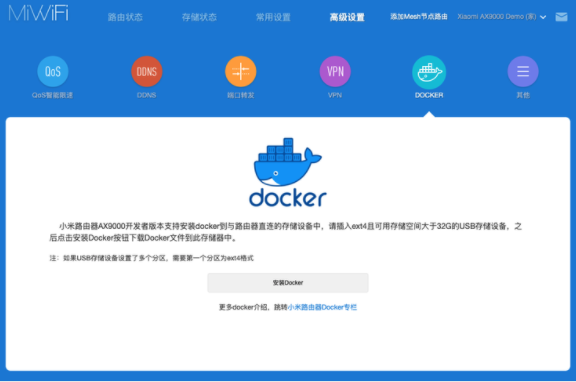Click the AX9000 Docker description paragraph
This screenshot has height=382, width=576.
point(285,232)
